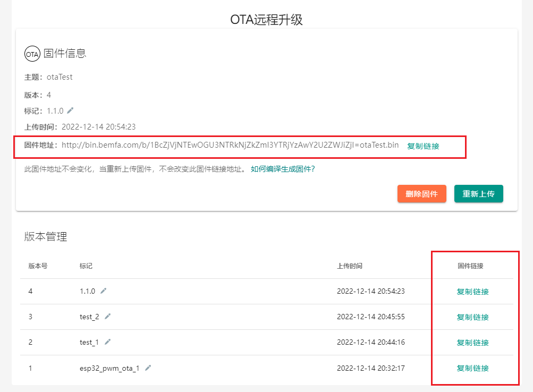Copy link for version 3 firmware
Viewport: 533px width, 392px height.
[x=472, y=317]
